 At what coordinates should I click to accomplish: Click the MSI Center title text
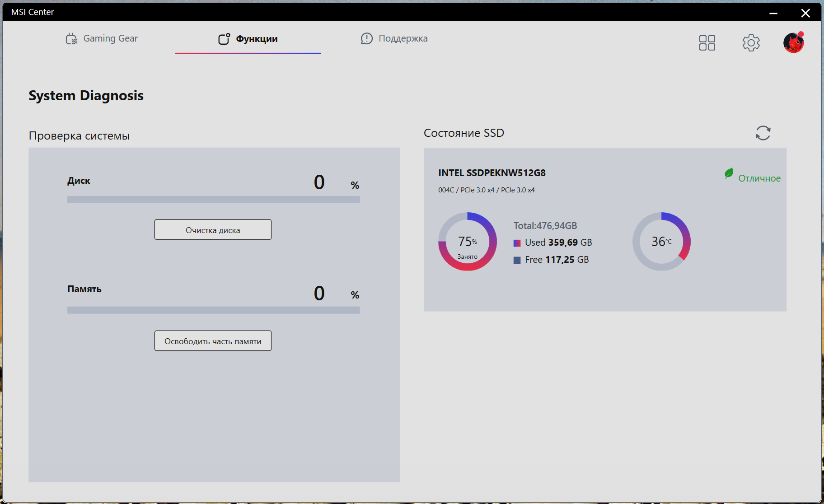(x=33, y=12)
